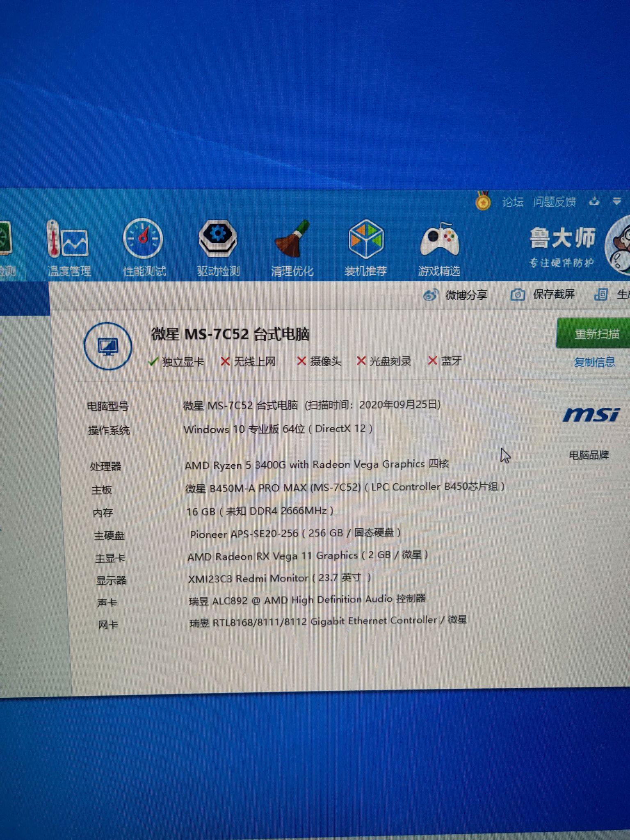Select the XMI23C3 Redmi Monitor text
This screenshot has width=630, height=840.
click(x=280, y=578)
